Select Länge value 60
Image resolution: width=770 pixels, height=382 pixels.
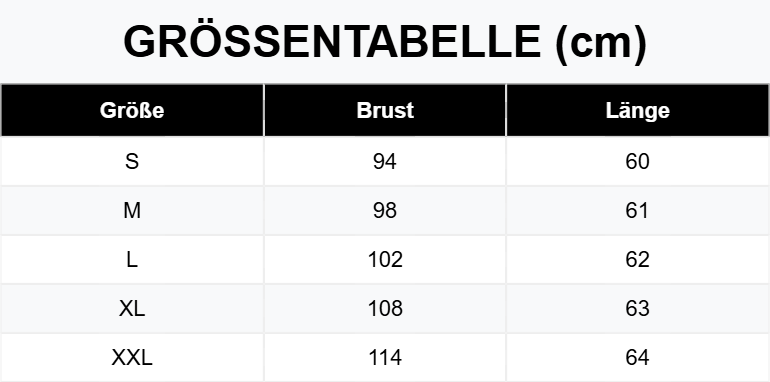(637, 161)
